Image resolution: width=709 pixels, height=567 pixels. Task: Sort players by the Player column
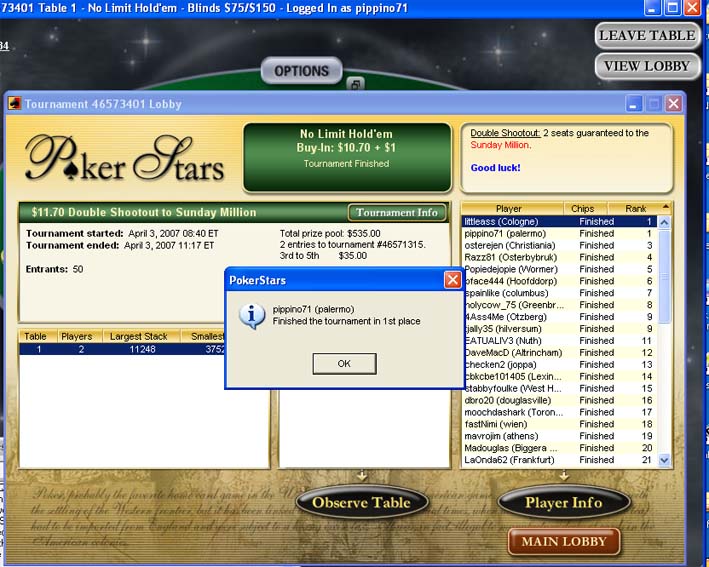(x=512, y=208)
